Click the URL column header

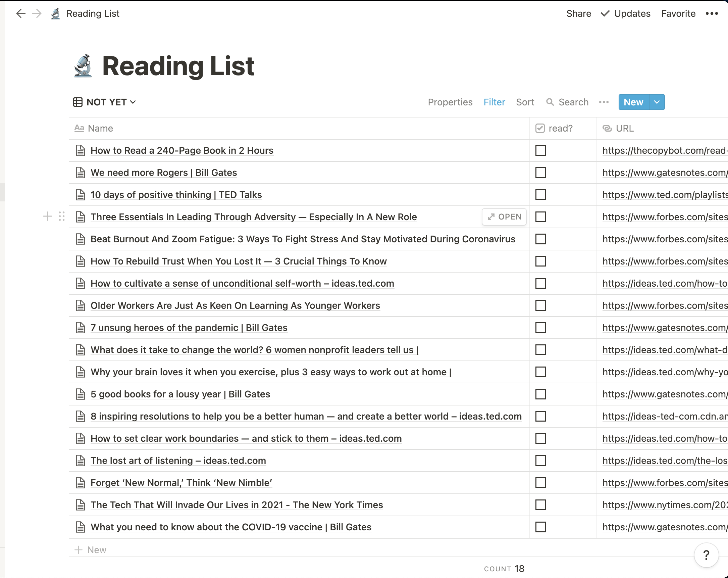click(x=662, y=128)
